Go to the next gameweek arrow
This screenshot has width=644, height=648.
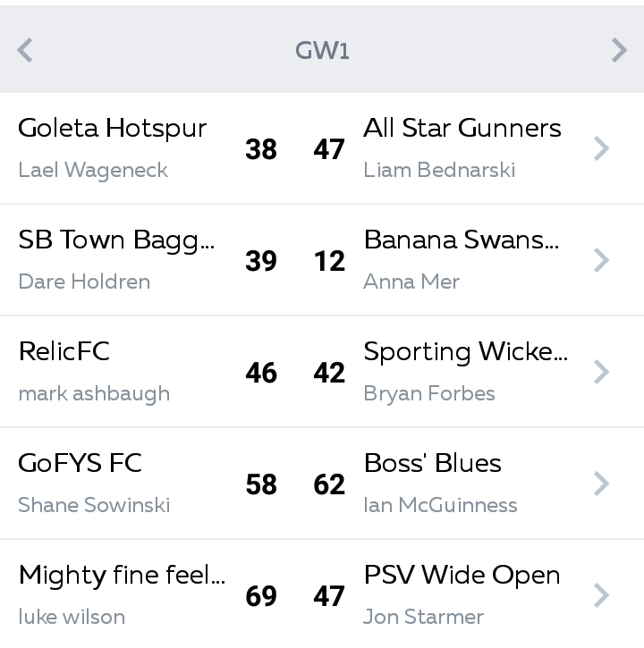tap(619, 50)
